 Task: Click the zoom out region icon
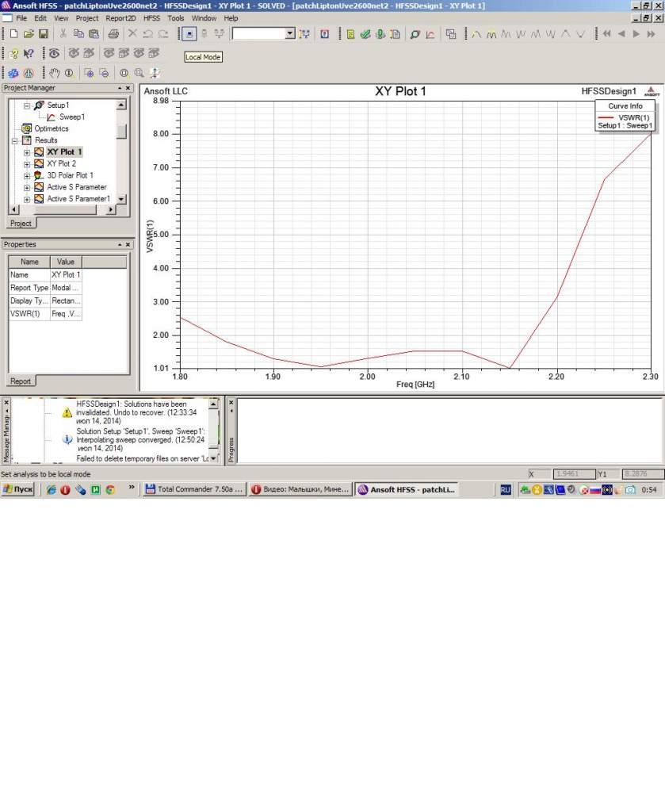[x=104, y=73]
